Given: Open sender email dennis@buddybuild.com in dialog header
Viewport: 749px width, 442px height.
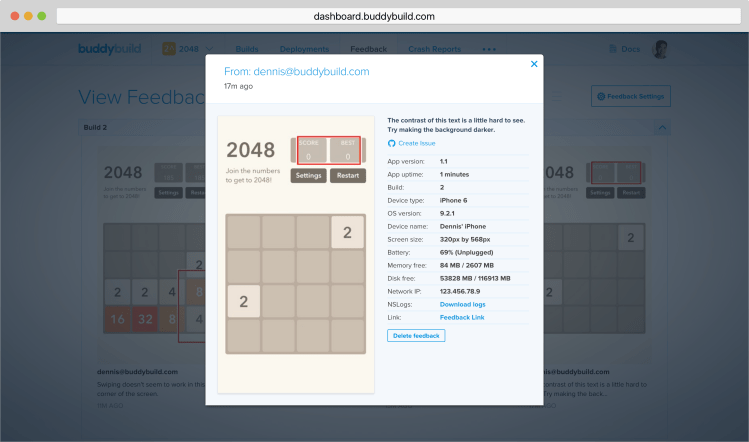Looking at the screenshot, I should tap(311, 72).
